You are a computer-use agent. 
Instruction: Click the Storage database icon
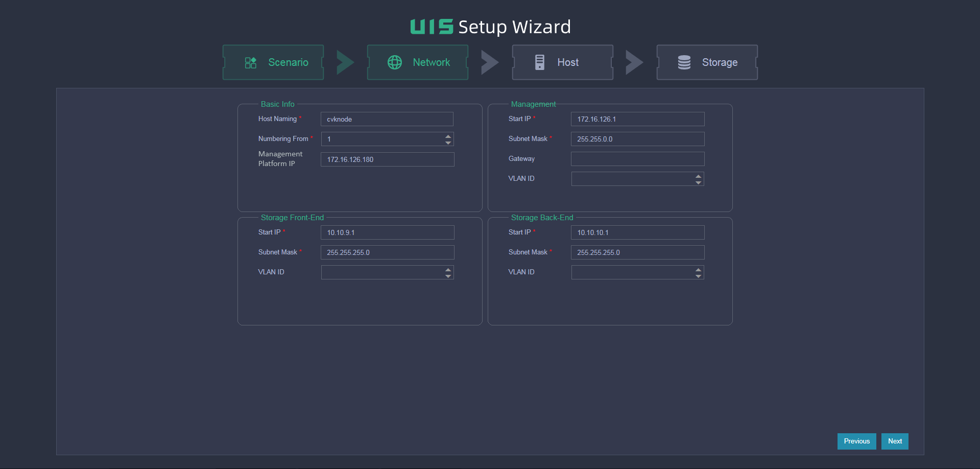click(684, 62)
